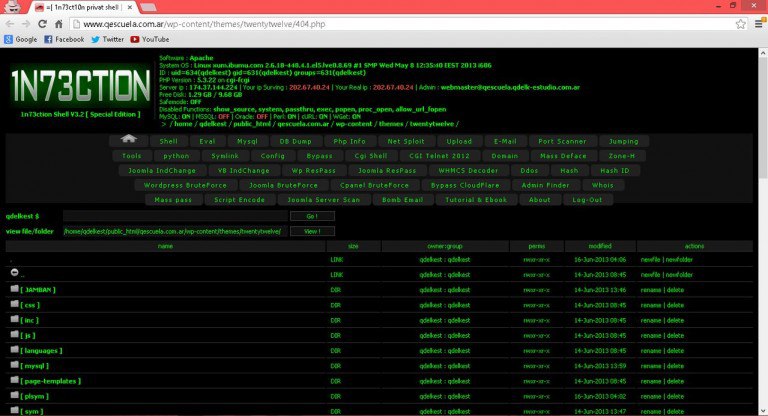Click the Symlink button
Screen dimensions: 768x416
[225, 156]
